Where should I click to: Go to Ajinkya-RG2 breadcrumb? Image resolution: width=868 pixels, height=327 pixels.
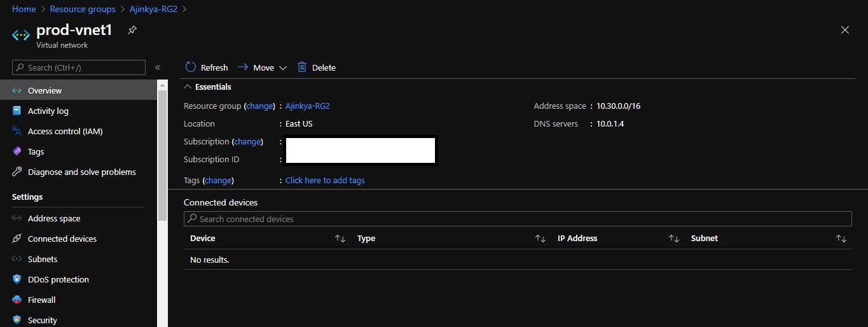tap(153, 9)
